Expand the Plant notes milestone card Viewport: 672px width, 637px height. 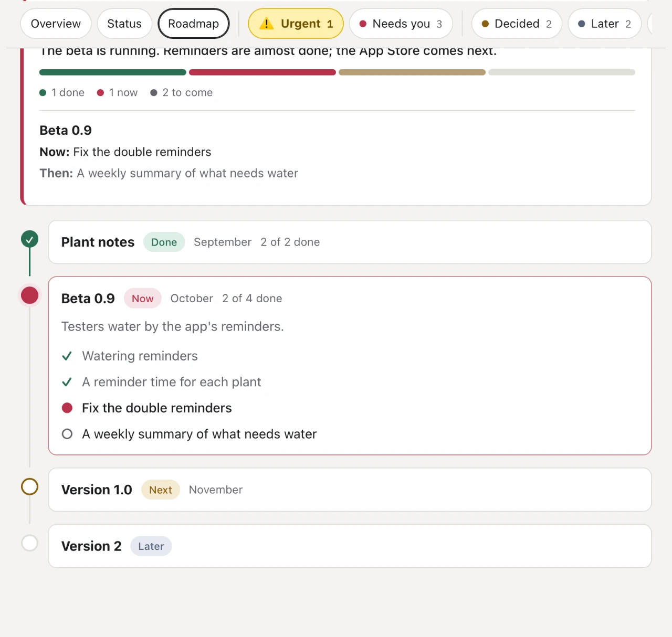(x=350, y=242)
